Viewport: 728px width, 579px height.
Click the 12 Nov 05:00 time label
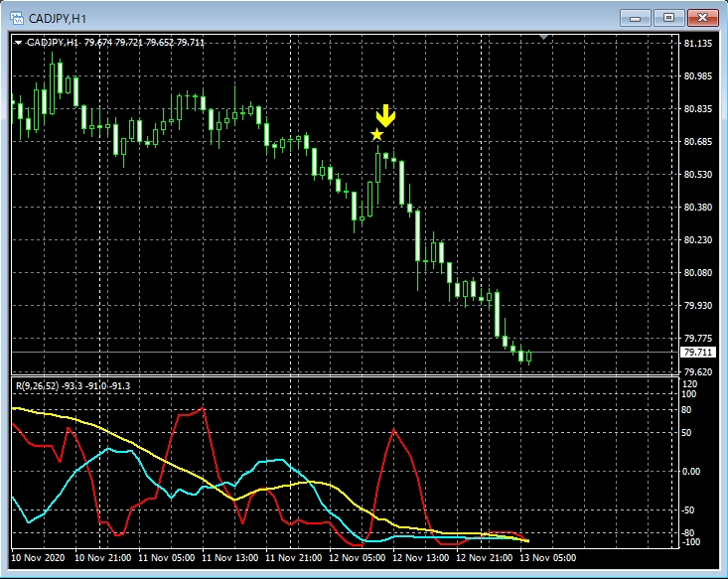(x=358, y=558)
